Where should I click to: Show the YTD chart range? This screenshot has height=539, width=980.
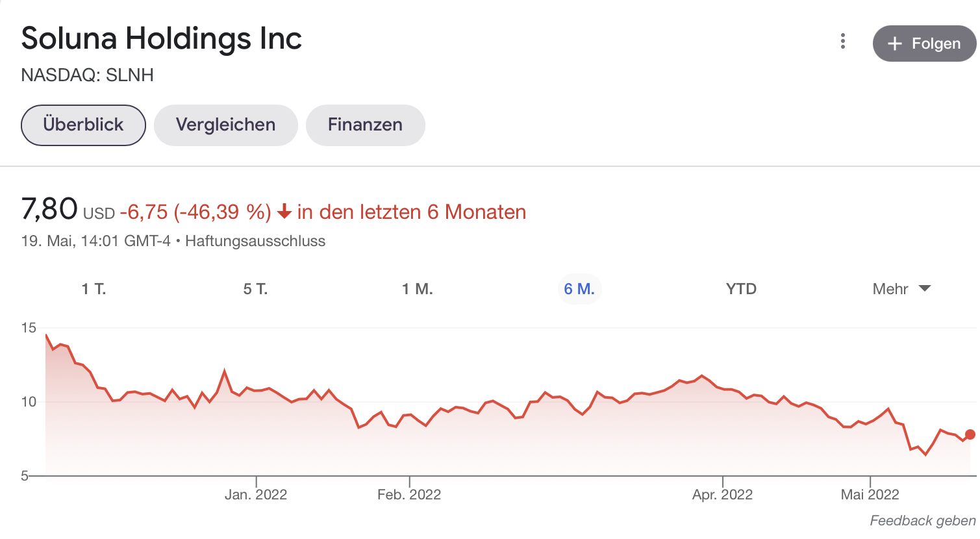[x=741, y=289]
